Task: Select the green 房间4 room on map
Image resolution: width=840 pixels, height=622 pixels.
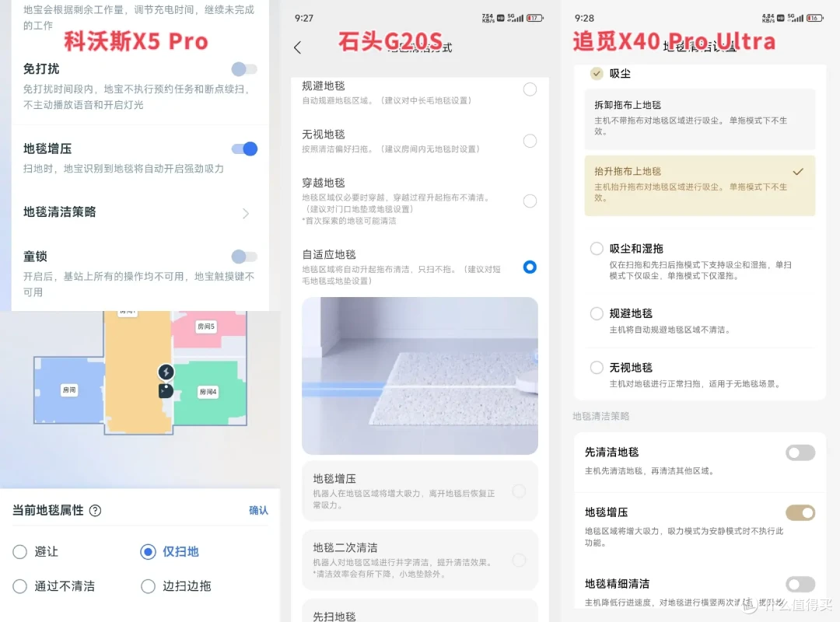Action: click(x=208, y=392)
